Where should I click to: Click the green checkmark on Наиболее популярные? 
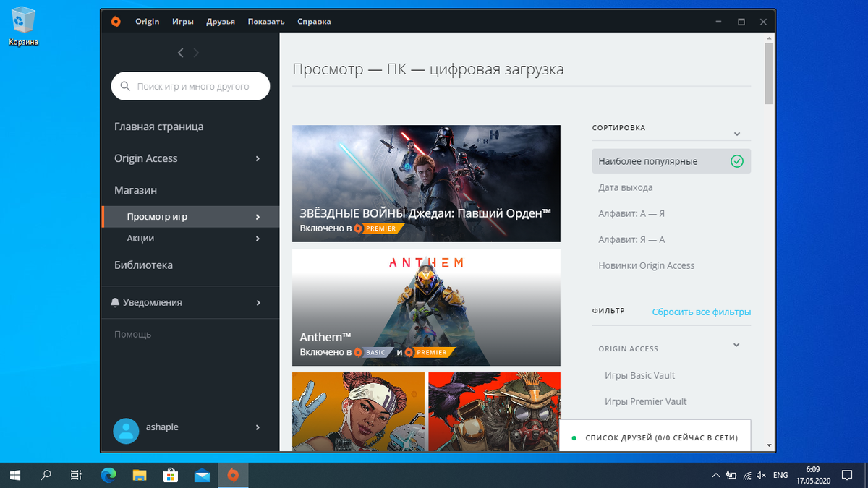(736, 161)
